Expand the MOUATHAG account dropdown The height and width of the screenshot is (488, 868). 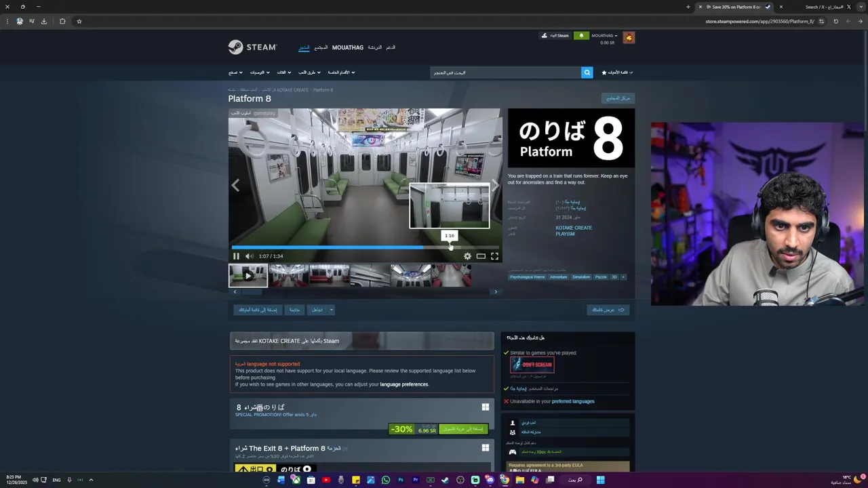[x=604, y=35]
